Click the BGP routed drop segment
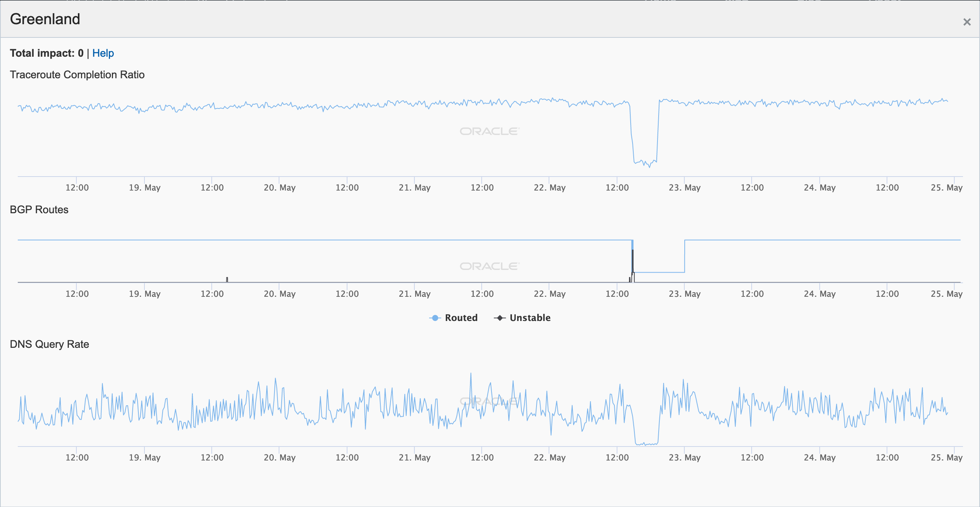The height and width of the screenshot is (507, 980). point(659,272)
